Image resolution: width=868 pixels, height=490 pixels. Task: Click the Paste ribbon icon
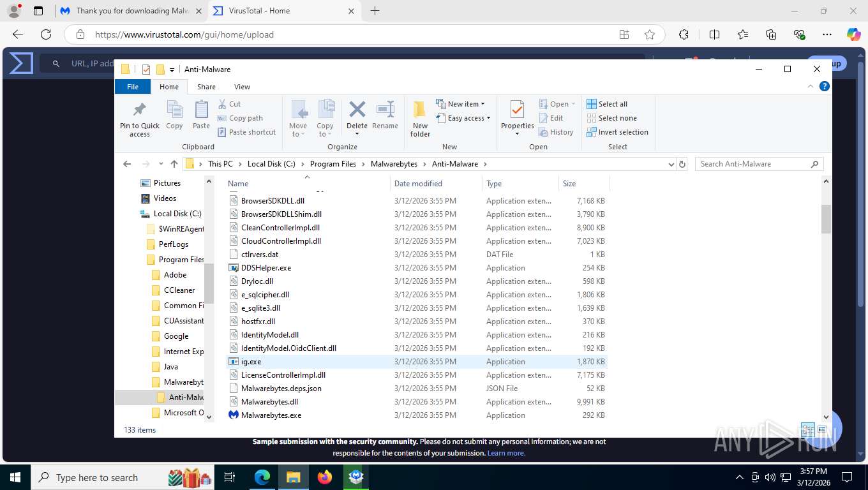point(201,115)
